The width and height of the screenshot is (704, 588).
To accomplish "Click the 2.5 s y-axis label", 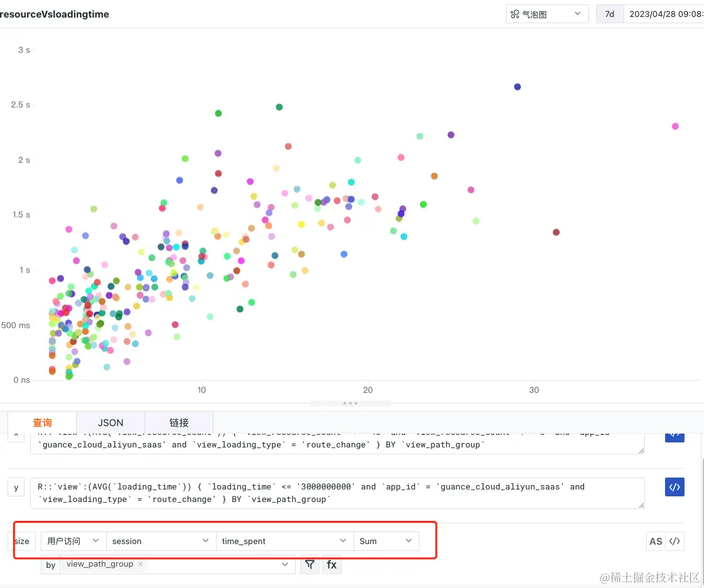I will 21,105.
